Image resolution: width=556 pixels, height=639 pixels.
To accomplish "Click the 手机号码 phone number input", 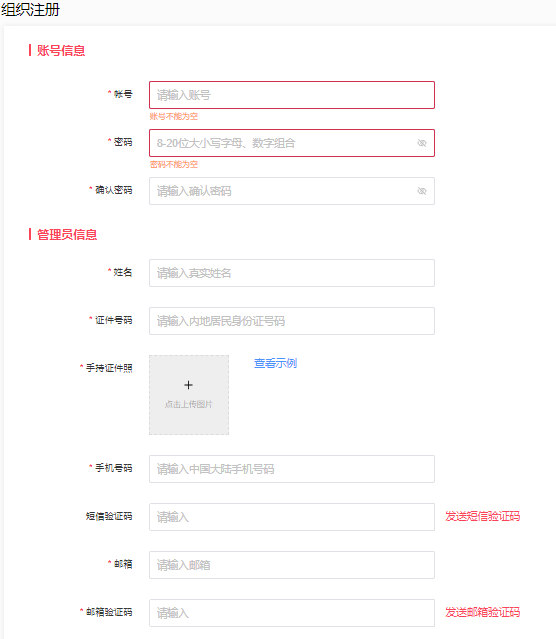I will (292, 469).
